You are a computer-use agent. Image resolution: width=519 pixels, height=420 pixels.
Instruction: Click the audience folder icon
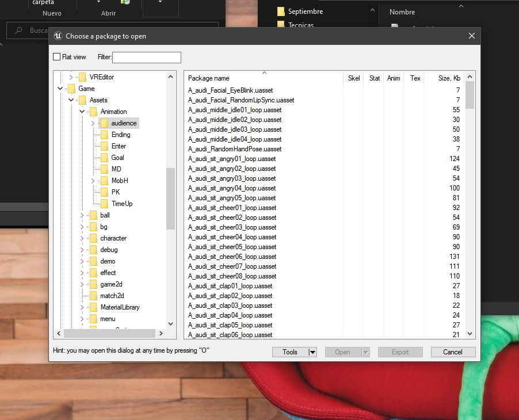[x=104, y=123]
